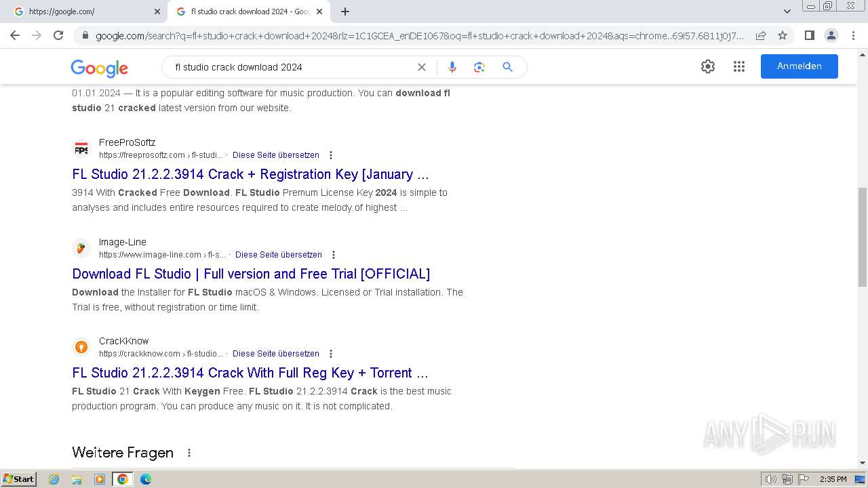The image size is (868, 488).
Task: Close the fl studio crack search tab
Action: tap(319, 12)
